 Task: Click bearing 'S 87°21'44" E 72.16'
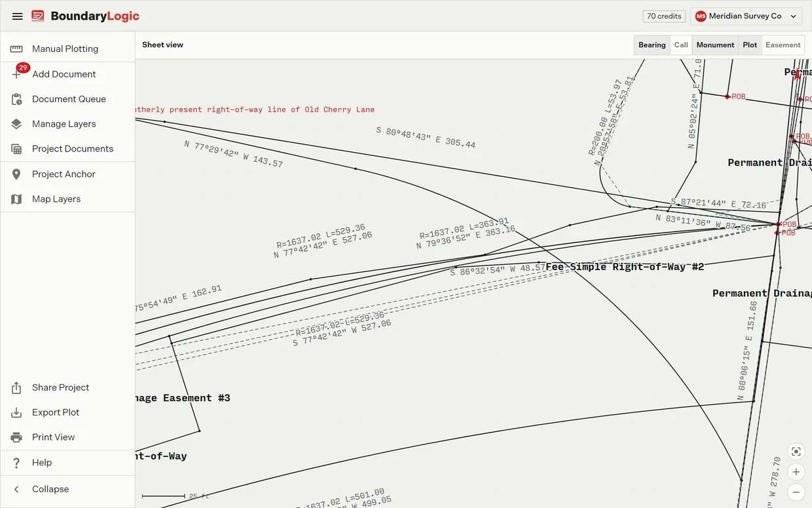pyautogui.click(x=718, y=204)
